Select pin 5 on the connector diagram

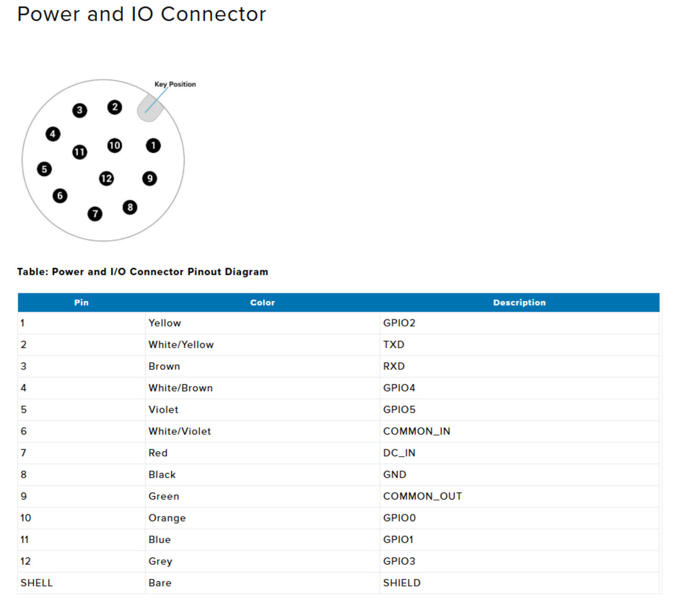coord(44,169)
